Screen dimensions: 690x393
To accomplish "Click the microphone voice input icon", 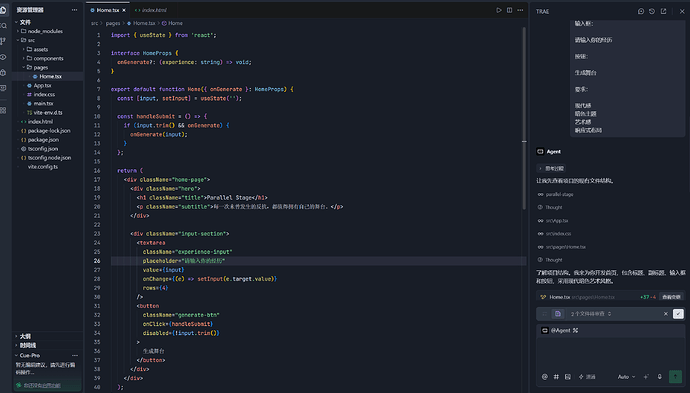I will click(659, 377).
